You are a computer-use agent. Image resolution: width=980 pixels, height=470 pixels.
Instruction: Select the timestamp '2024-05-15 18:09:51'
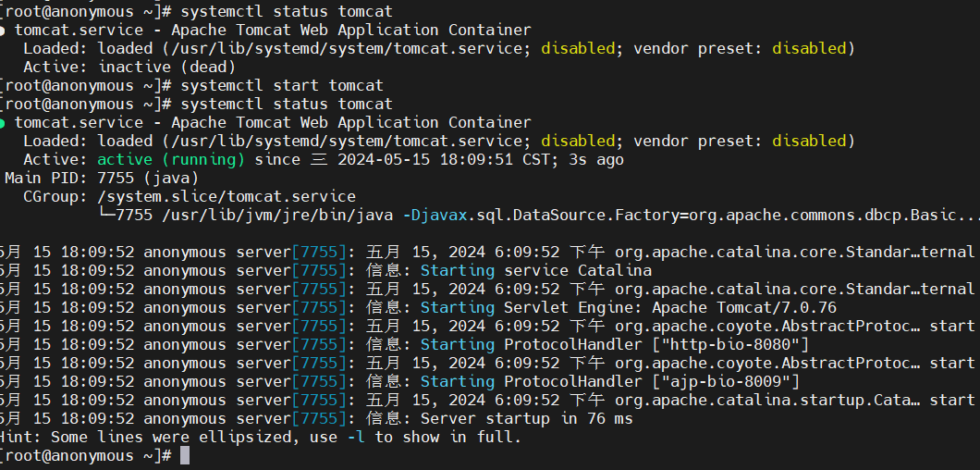coord(425,159)
